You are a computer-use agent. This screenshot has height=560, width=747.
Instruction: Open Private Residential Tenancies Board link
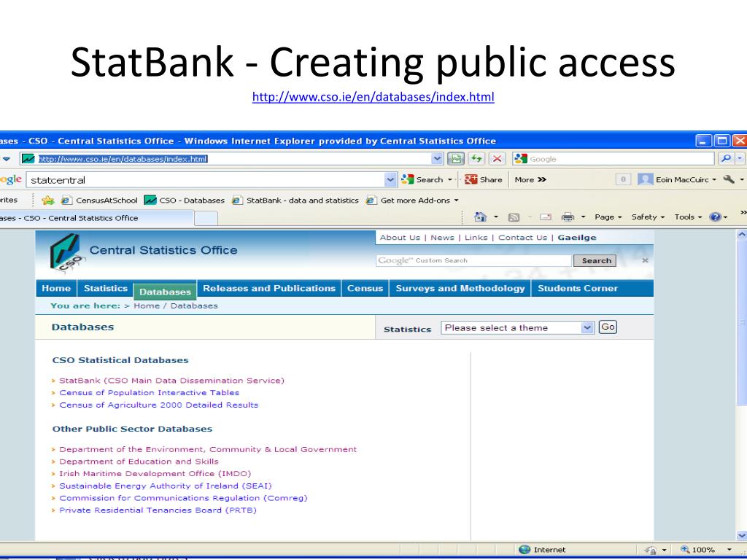point(158,510)
